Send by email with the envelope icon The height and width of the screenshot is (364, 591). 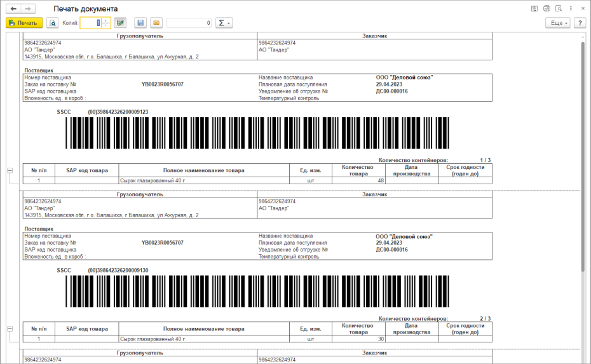156,23
